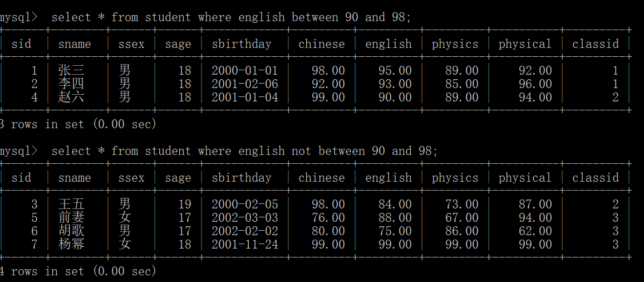The height and width of the screenshot is (282, 644).
Task: Click 赵六's english score 90.00
Action: [395, 97]
